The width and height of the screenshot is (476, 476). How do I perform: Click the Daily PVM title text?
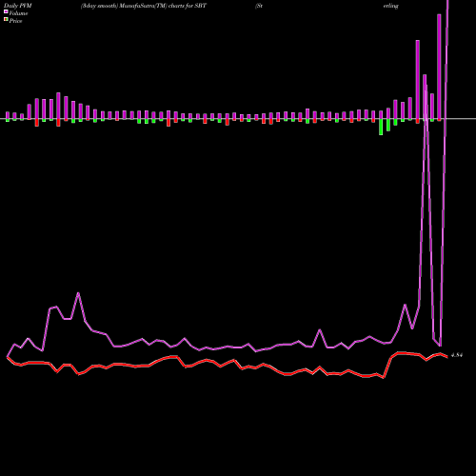click(x=18, y=6)
